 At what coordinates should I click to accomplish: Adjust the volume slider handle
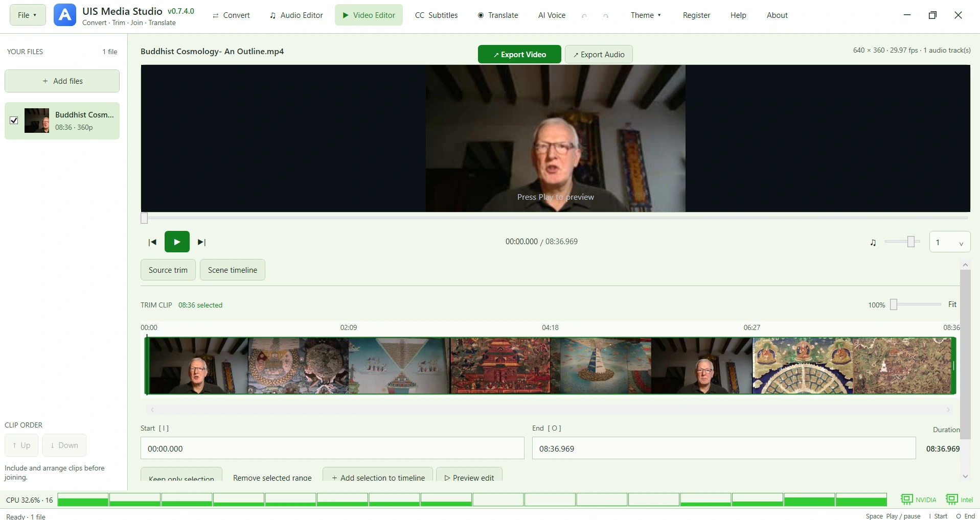click(911, 242)
